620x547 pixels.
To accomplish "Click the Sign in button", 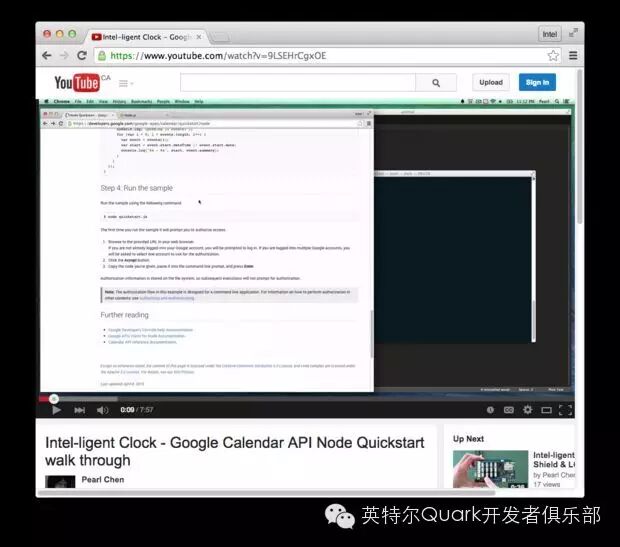I will 537,82.
